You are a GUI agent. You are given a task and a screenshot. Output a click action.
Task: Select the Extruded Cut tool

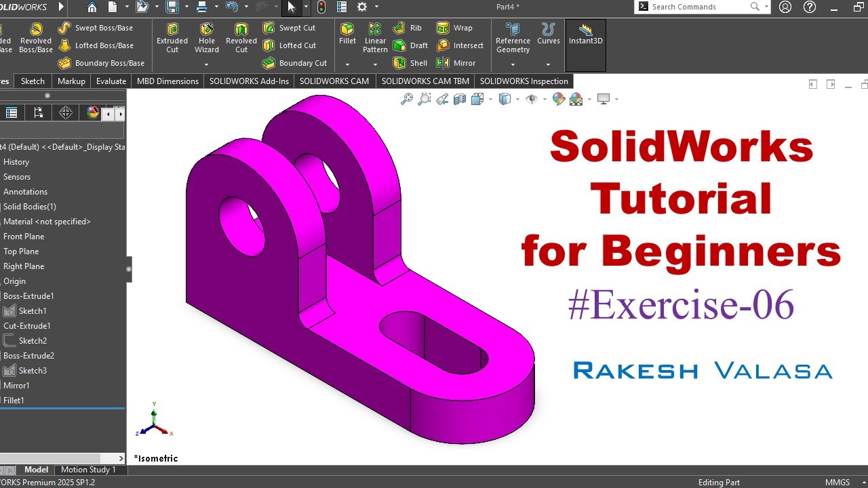pos(172,37)
